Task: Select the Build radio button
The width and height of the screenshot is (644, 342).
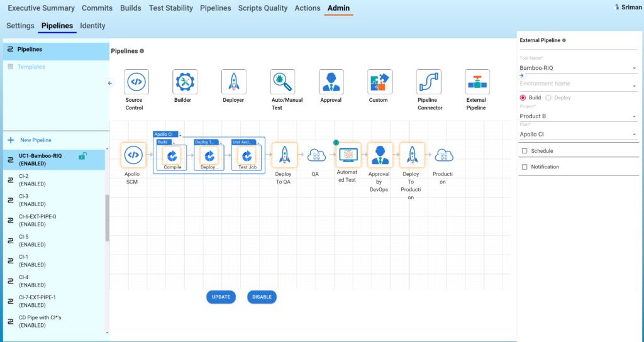Action: tap(523, 97)
